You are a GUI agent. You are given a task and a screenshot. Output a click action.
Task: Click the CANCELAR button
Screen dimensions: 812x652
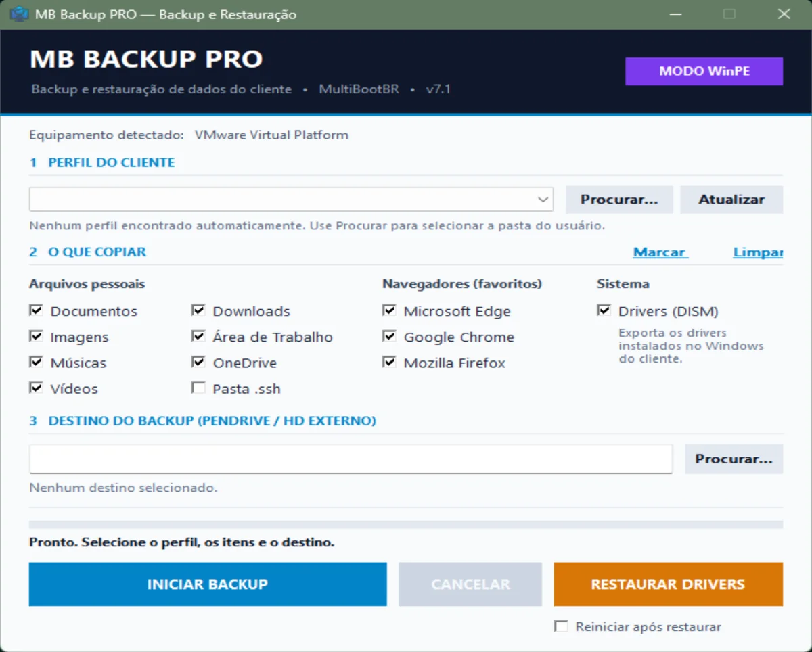(470, 584)
